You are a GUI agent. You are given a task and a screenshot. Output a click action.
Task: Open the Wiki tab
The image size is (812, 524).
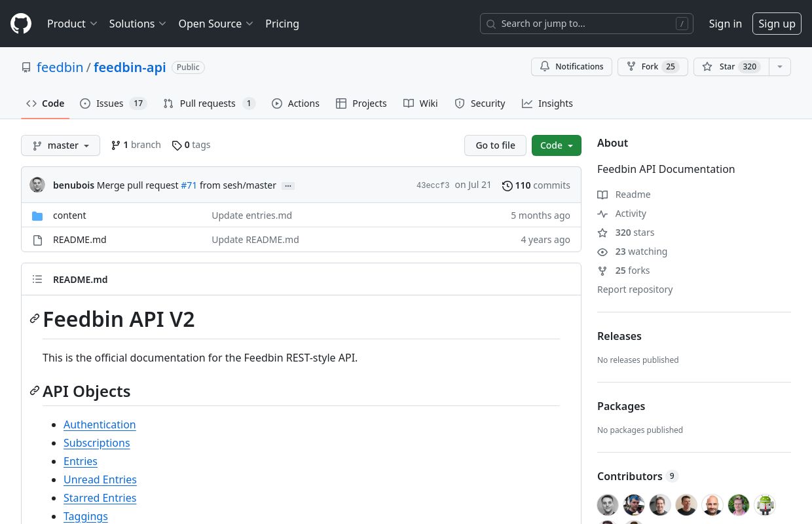click(420, 103)
